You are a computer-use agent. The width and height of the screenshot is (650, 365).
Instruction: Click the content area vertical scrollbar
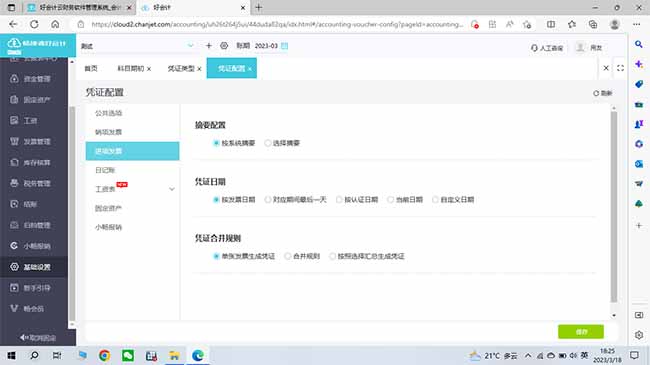pyautogui.click(x=614, y=207)
